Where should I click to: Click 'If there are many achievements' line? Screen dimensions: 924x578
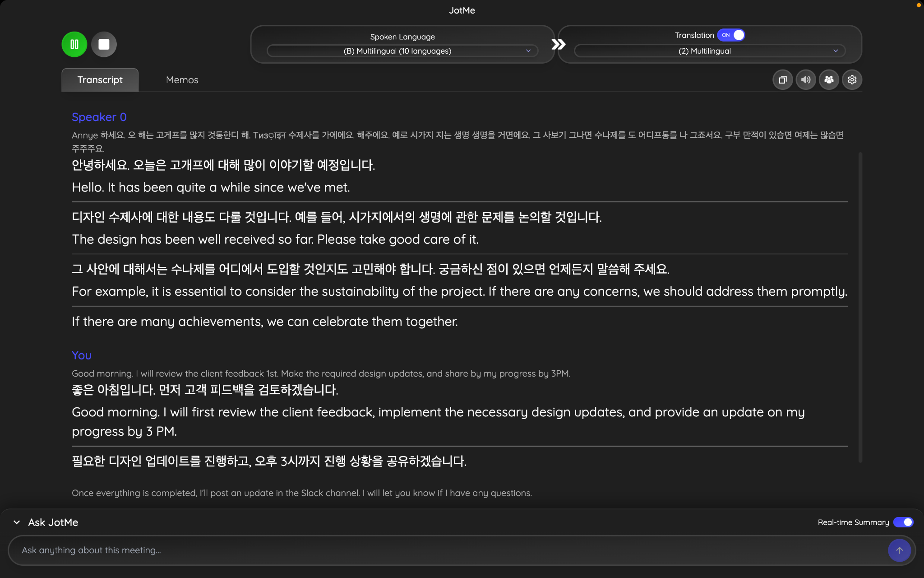pyautogui.click(x=265, y=322)
